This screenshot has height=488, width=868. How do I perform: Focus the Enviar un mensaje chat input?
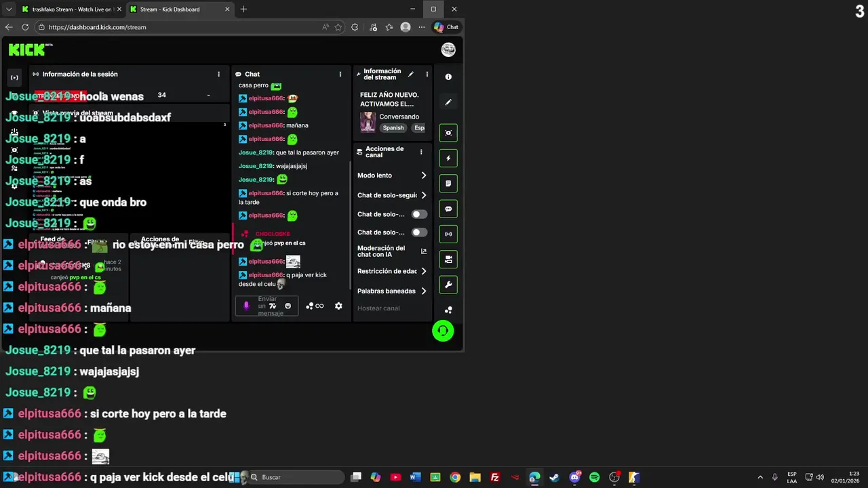point(267,306)
